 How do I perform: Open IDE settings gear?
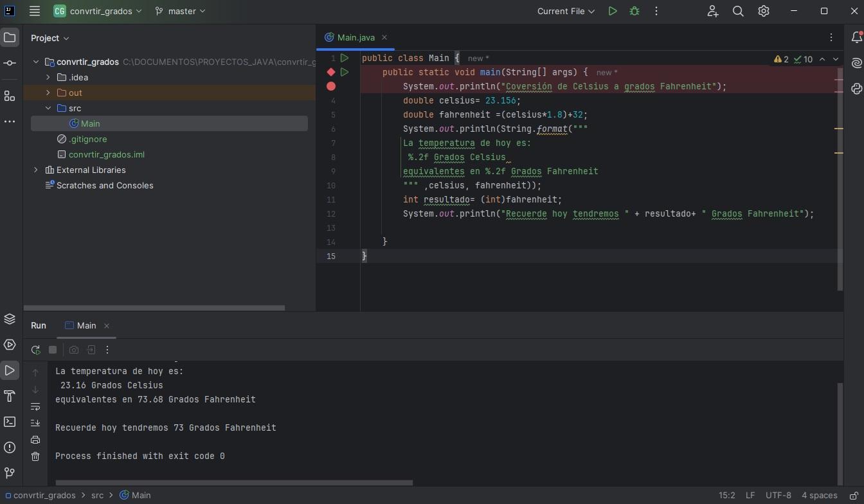point(764,11)
